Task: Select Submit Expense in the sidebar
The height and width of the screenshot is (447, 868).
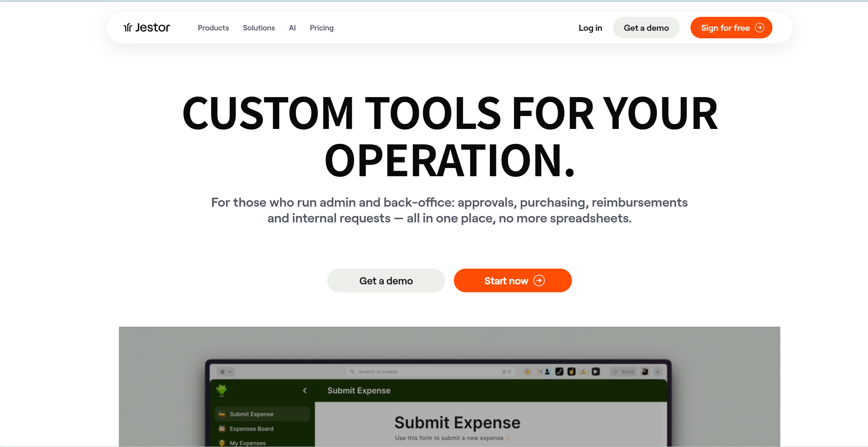Action: click(262, 414)
